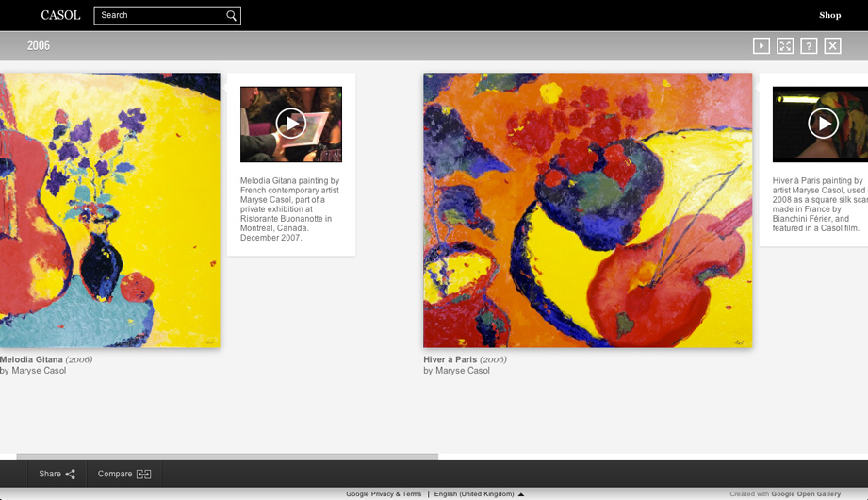
Task: Start the slideshow with the play icon
Action: pyautogui.click(x=762, y=45)
